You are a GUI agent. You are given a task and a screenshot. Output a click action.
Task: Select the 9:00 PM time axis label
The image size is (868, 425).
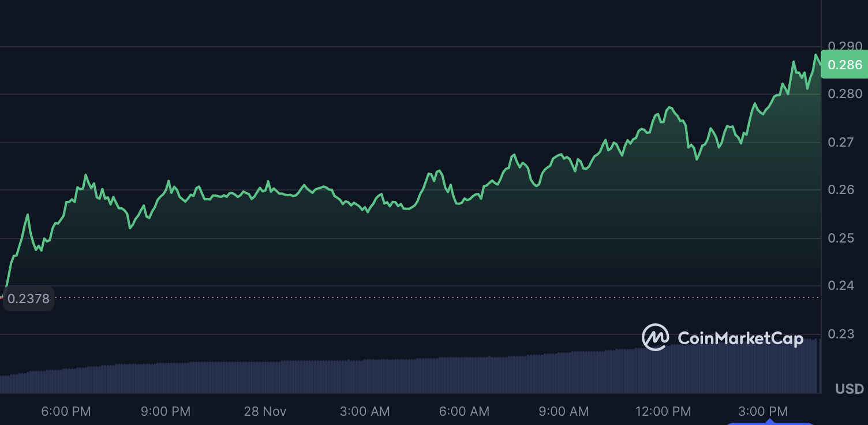tap(166, 412)
